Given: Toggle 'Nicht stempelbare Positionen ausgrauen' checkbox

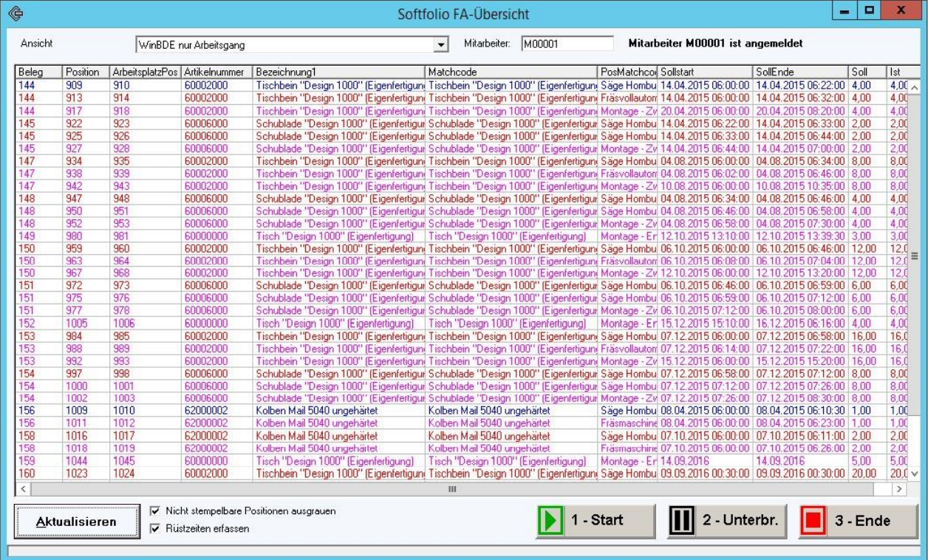Looking at the screenshot, I should pyautogui.click(x=154, y=511).
